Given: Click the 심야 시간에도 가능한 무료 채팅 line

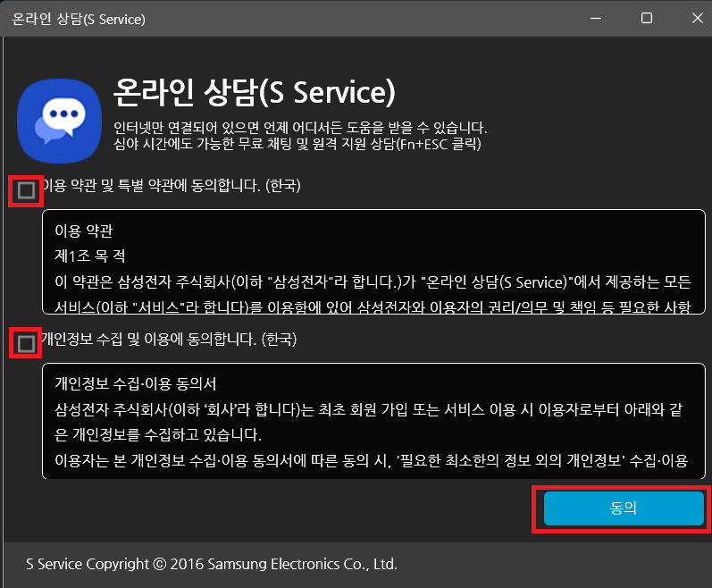Looking at the screenshot, I should pyautogui.click(x=297, y=145).
